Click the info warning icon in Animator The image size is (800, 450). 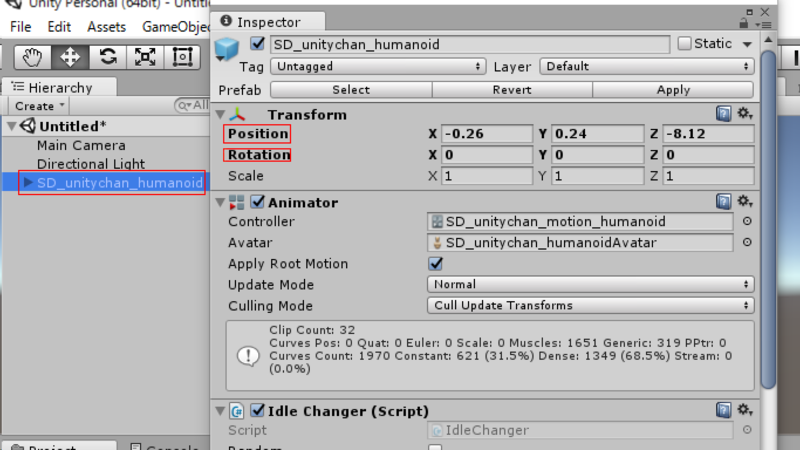coord(248,356)
